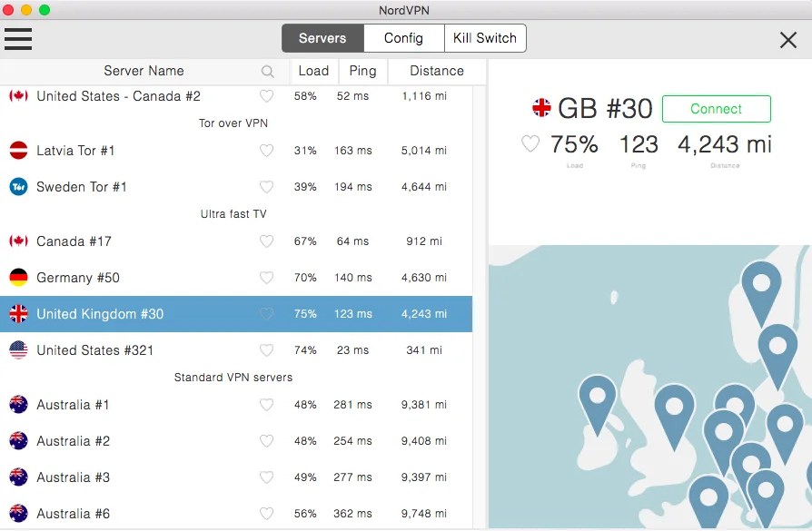Select United States - Canada #2 server

236,95
